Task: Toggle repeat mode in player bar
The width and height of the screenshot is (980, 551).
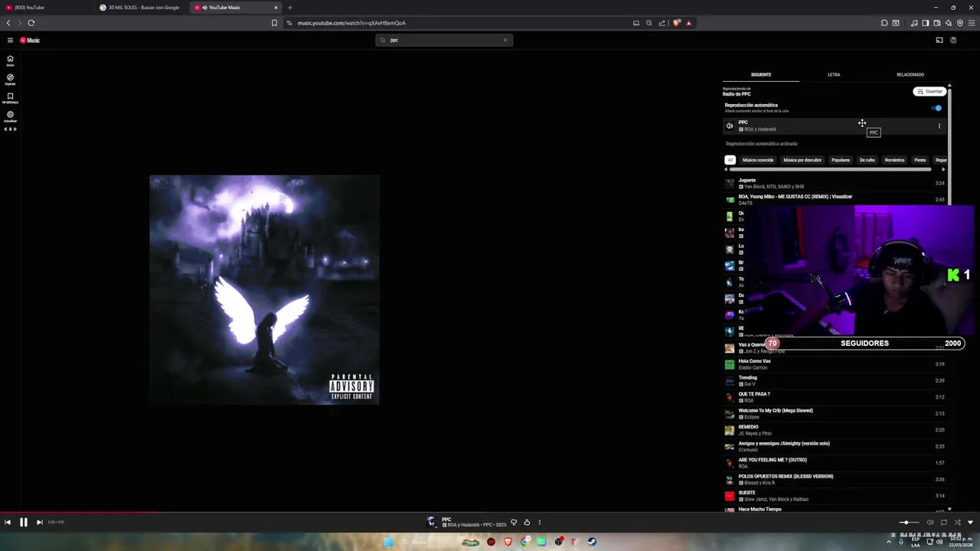Action: click(x=943, y=523)
